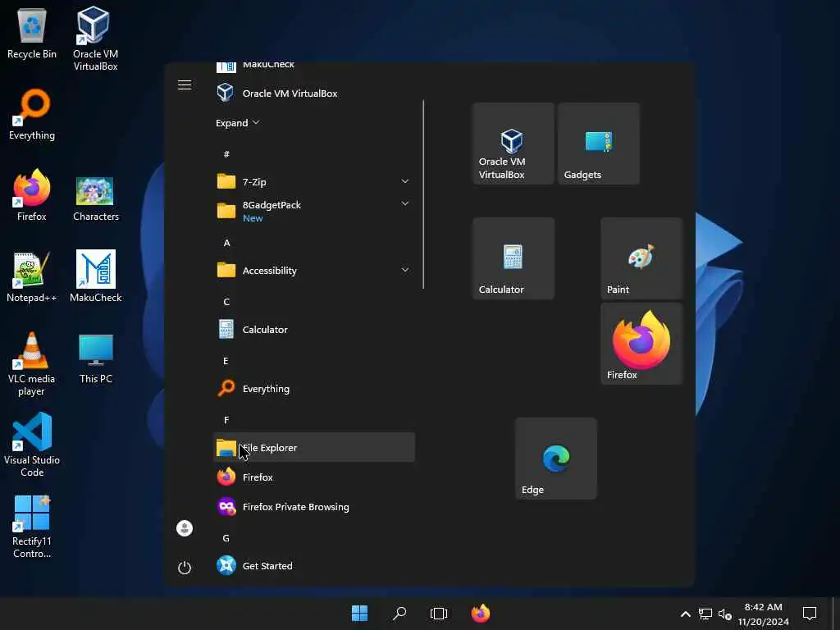The height and width of the screenshot is (630, 840).
Task: Expand the Accessibility folder chevron
Action: point(405,271)
